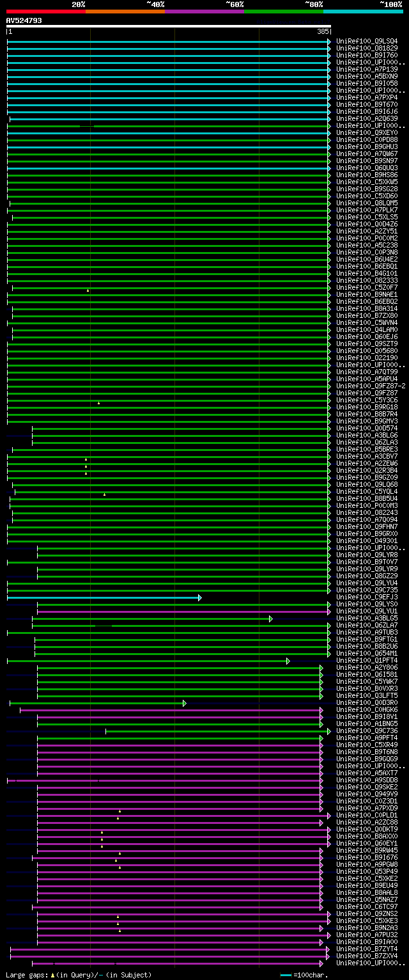This screenshot has height=980, width=409.
Task: Click arrowhead beside UniRef100_Q6ZLA3
Action: click(x=329, y=442)
